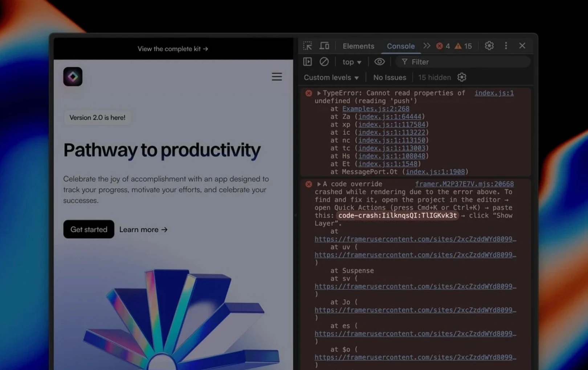Open the top JavaScript context dropdown

point(352,62)
